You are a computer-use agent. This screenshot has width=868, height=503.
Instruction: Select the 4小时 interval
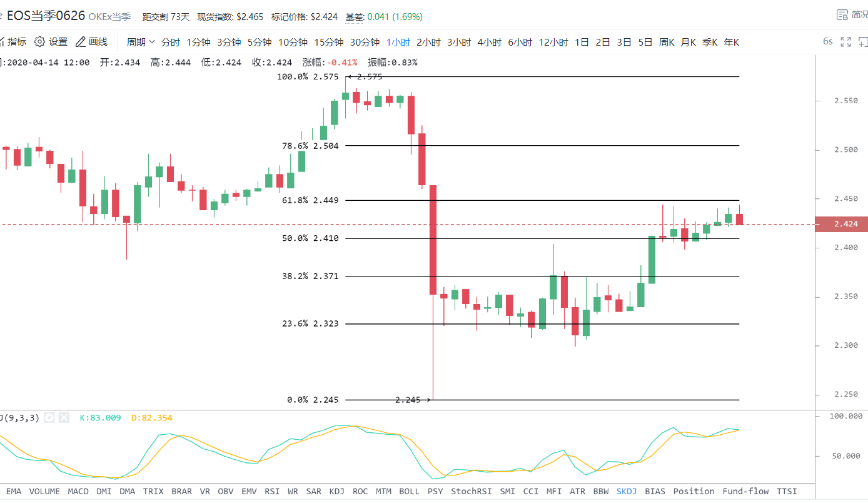[490, 43]
